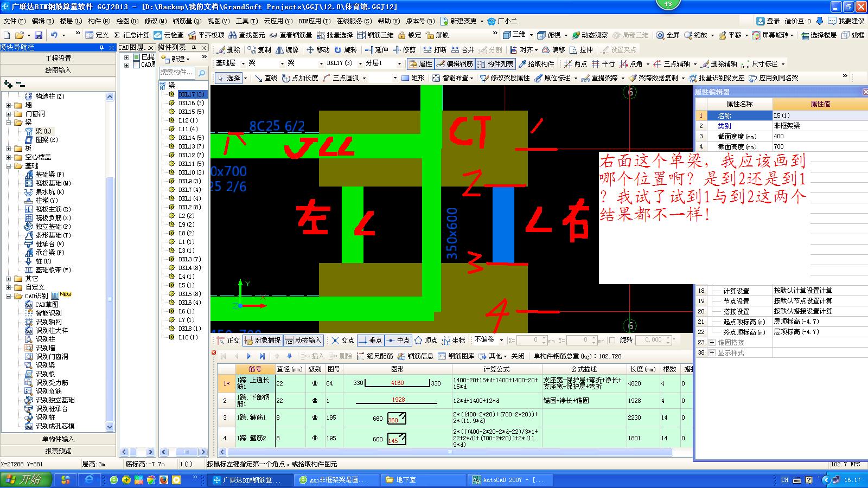Activate 批量选择 batch select

334,35
